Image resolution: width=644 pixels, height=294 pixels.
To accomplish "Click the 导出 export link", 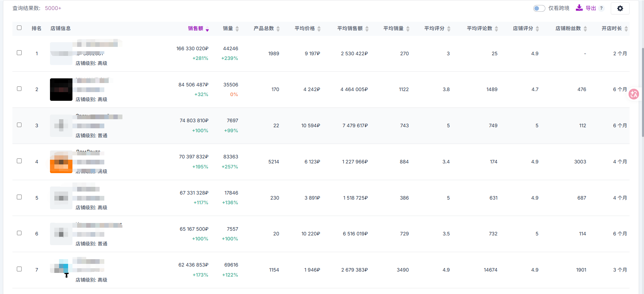I will (x=591, y=8).
